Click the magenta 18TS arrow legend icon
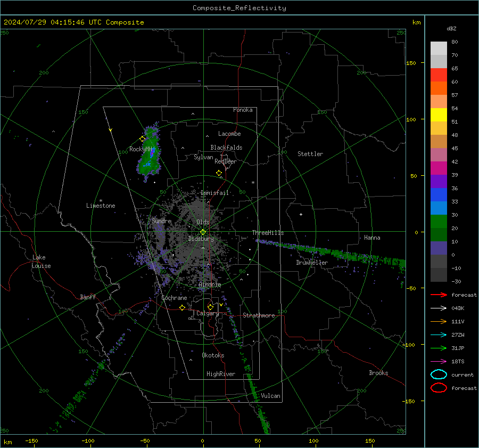This screenshot has height=448, width=479. [x=439, y=362]
